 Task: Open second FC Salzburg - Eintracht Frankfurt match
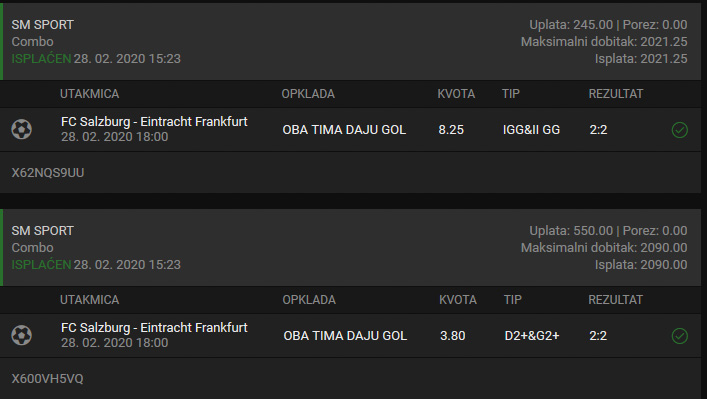coord(154,328)
